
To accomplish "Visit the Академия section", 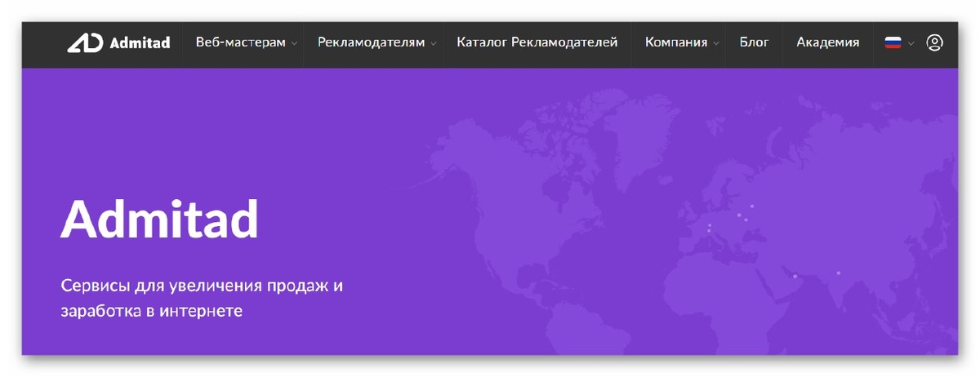I will click(x=827, y=42).
